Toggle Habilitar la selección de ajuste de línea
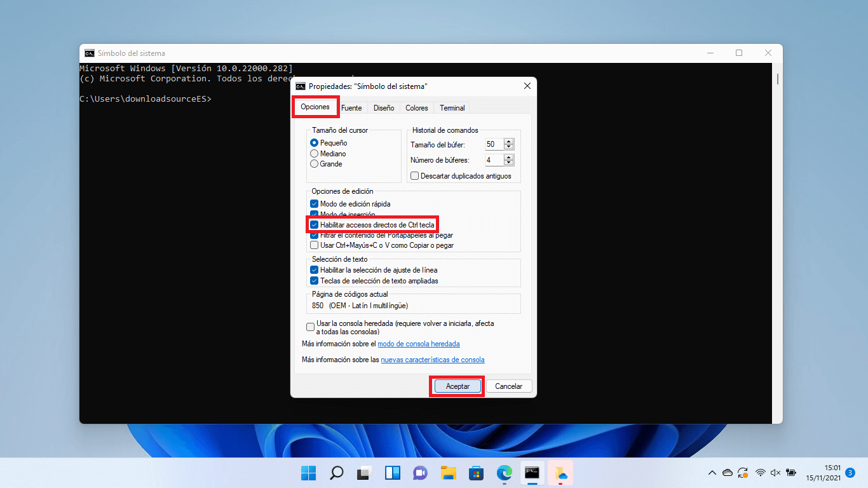The height and width of the screenshot is (488, 868). (x=314, y=270)
